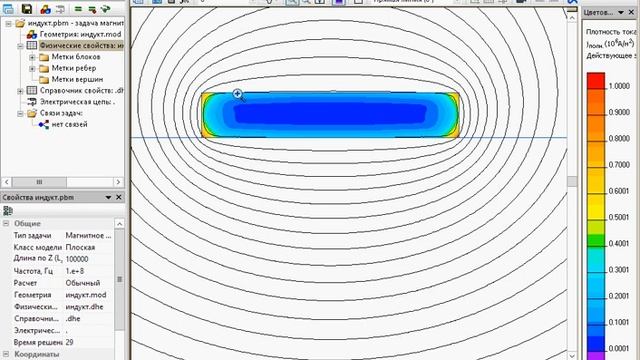Close the Цветов... legend panel

click(631, 13)
